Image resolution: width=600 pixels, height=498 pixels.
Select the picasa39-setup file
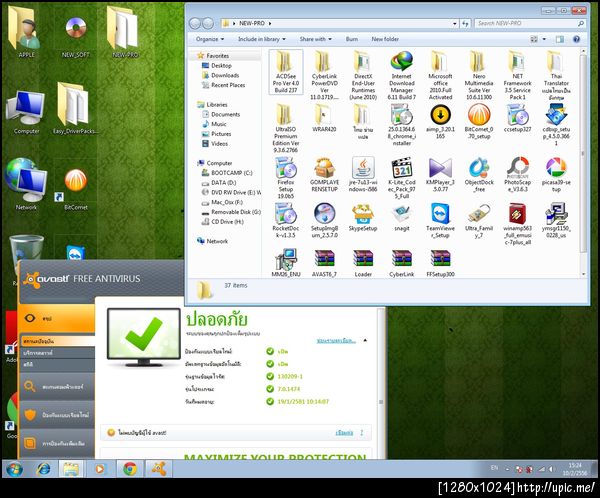556,175
